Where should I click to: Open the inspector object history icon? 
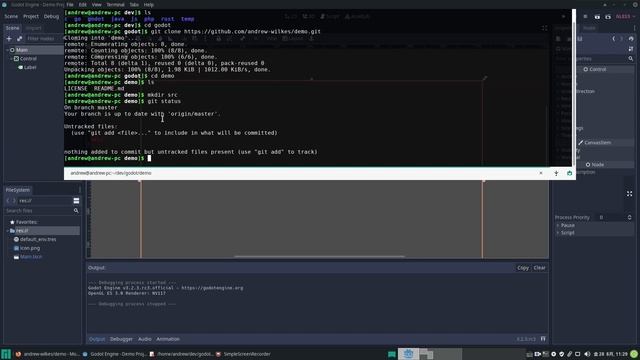pyautogui.click(x=631, y=39)
